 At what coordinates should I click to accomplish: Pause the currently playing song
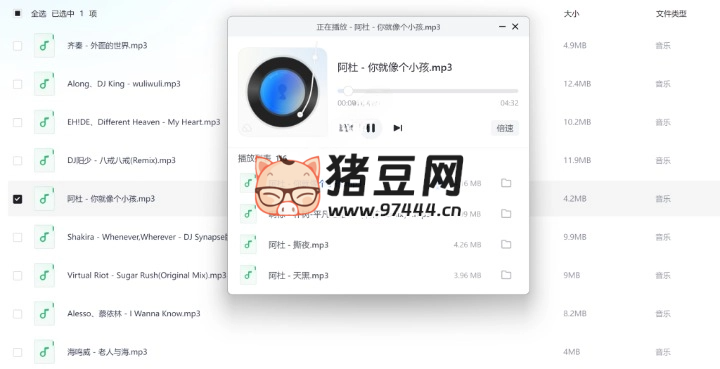click(x=371, y=128)
